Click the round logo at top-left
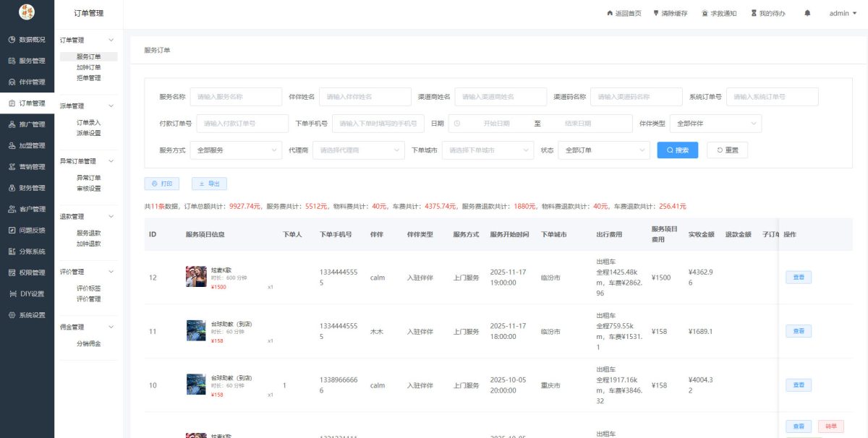868x438 pixels. 27,12
